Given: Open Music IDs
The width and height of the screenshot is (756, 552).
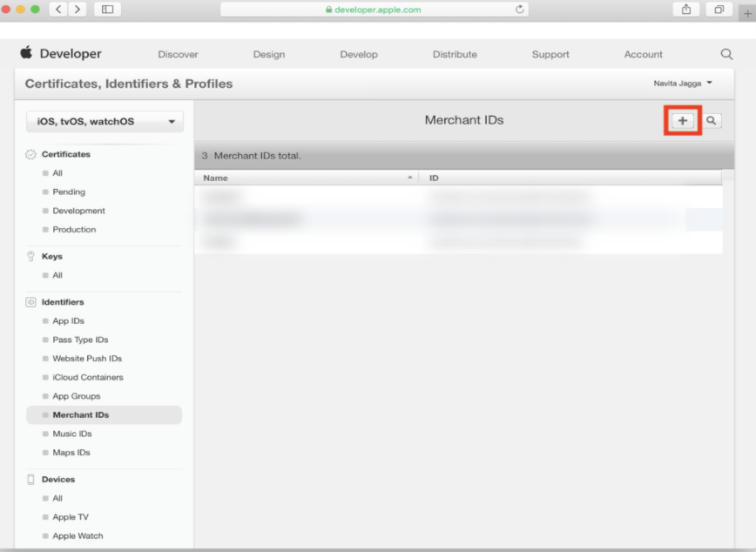Looking at the screenshot, I should (x=72, y=434).
